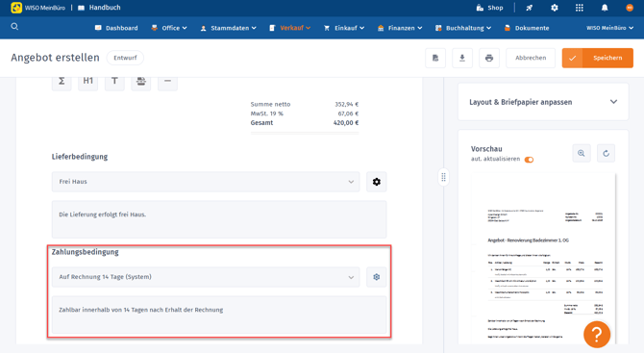Click the panel divider drag handle
Screen dimensions: 644x353
[x=443, y=177]
